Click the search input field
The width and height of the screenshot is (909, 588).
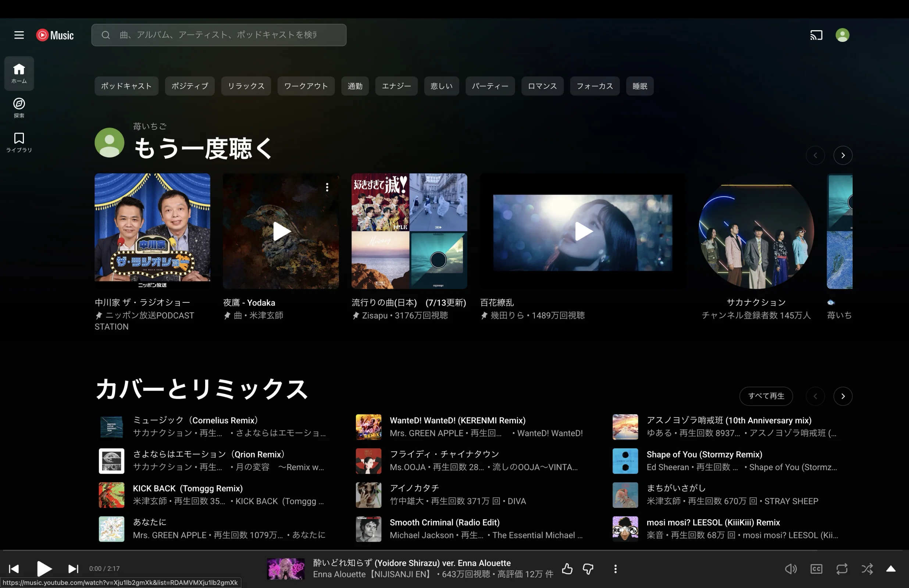tap(219, 35)
